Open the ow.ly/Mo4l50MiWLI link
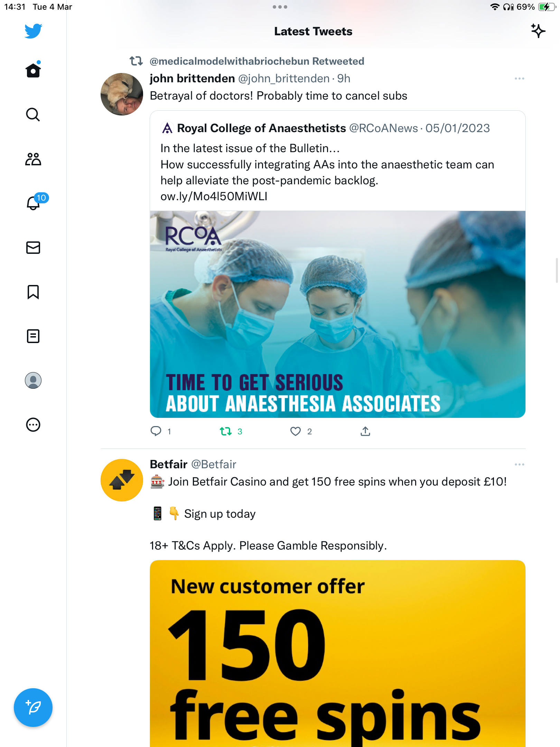This screenshot has width=560, height=747. (214, 196)
